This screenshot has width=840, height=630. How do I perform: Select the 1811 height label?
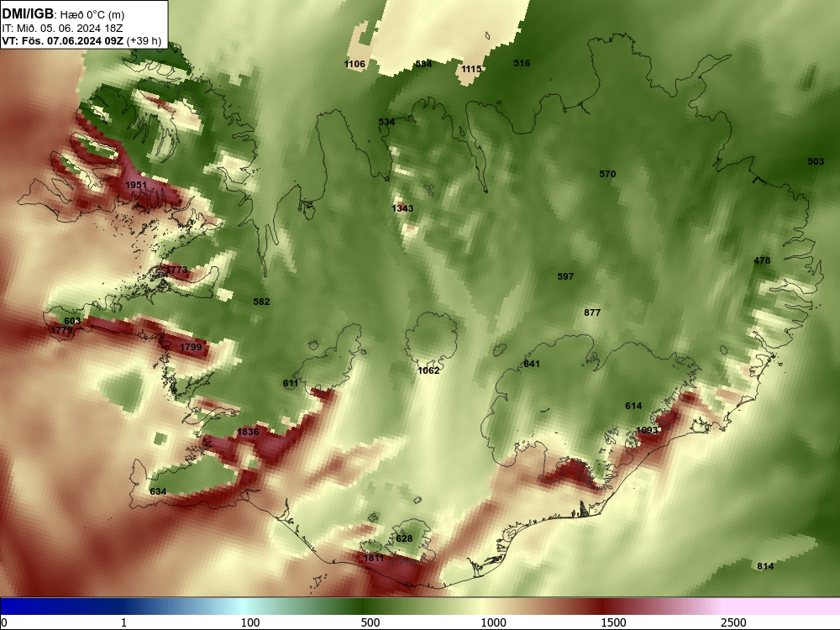coord(374,558)
